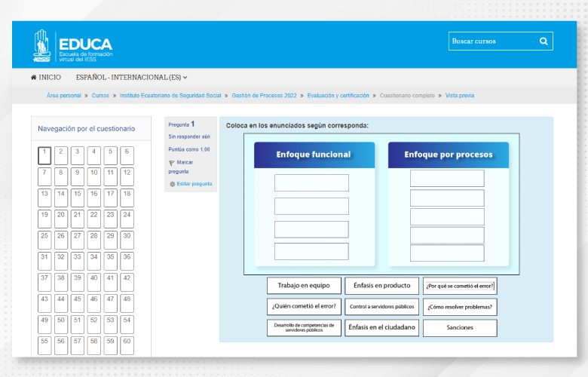Click the home icon beside INICIO

click(x=33, y=77)
